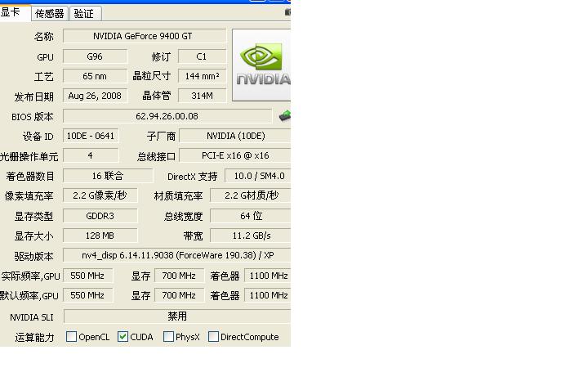Click the 显存类型 label
This screenshot has height=368, width=588.
[34, 216]
